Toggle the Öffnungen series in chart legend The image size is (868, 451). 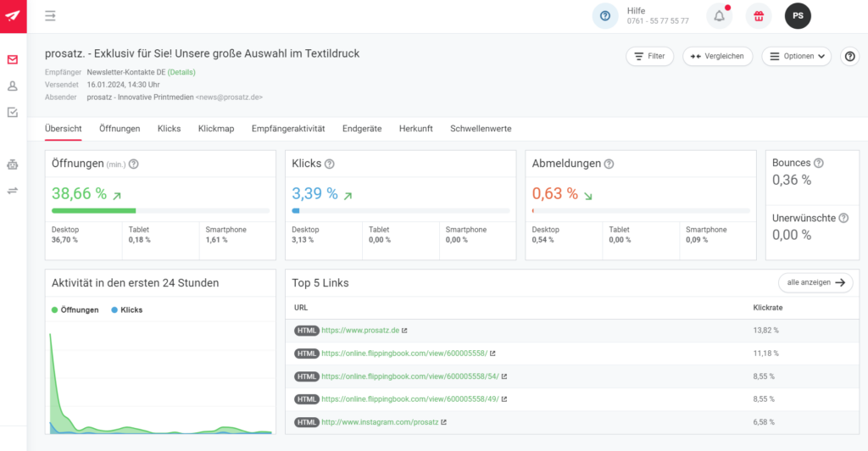(75, 310)
